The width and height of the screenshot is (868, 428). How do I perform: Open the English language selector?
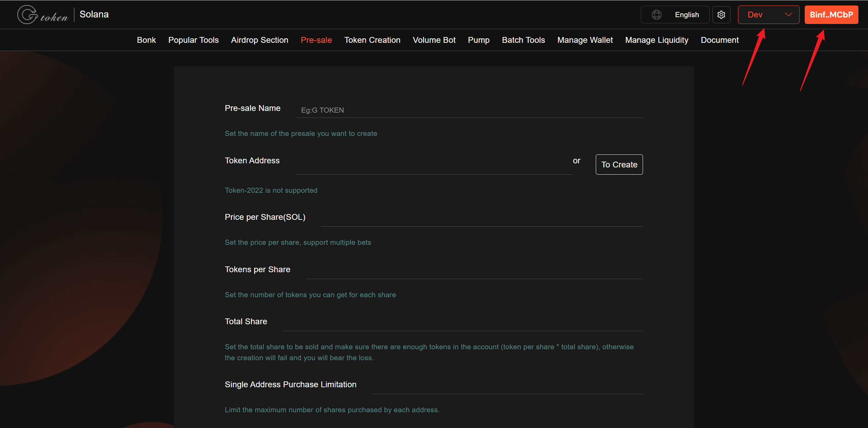click(686, 15)
